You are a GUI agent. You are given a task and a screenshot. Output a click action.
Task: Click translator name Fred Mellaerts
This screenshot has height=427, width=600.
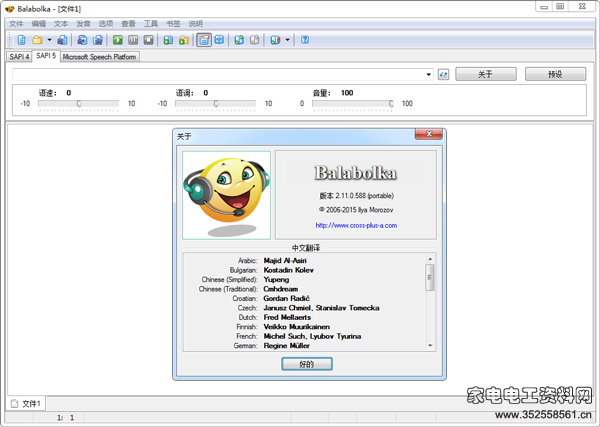(287, 317)
